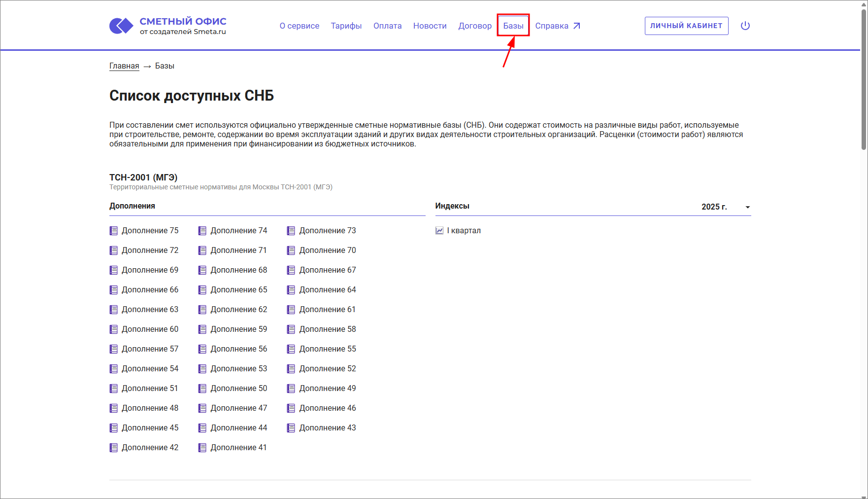Screen dimensions: 868x499
Task: Click the chart icon next to I квартал
Action: (x=439, y=231)
